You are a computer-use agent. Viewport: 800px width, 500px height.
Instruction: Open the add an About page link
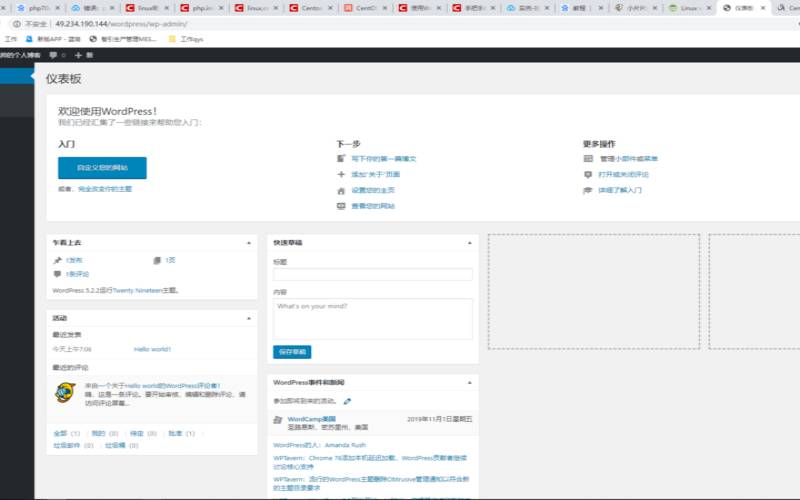pos(376,174)
